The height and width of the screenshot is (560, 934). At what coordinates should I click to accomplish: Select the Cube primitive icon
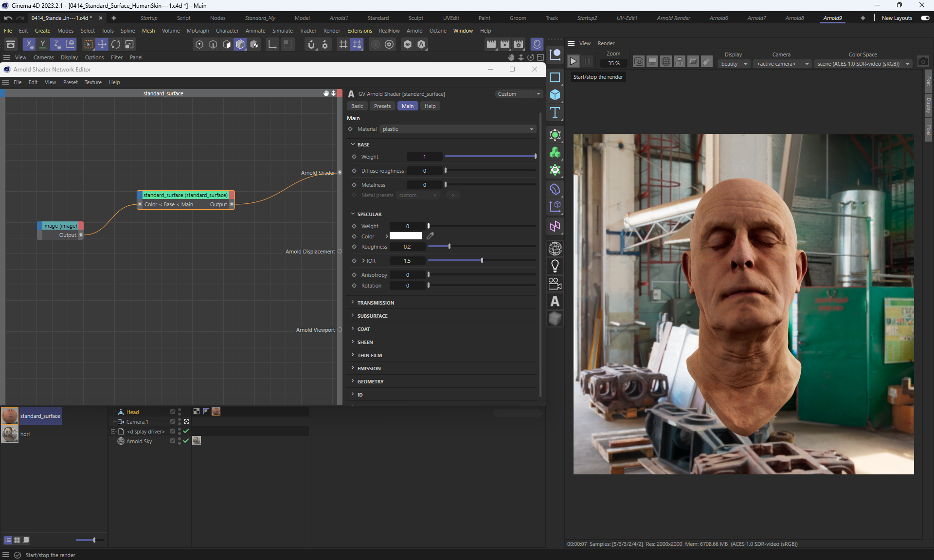(x=555, y=95)
